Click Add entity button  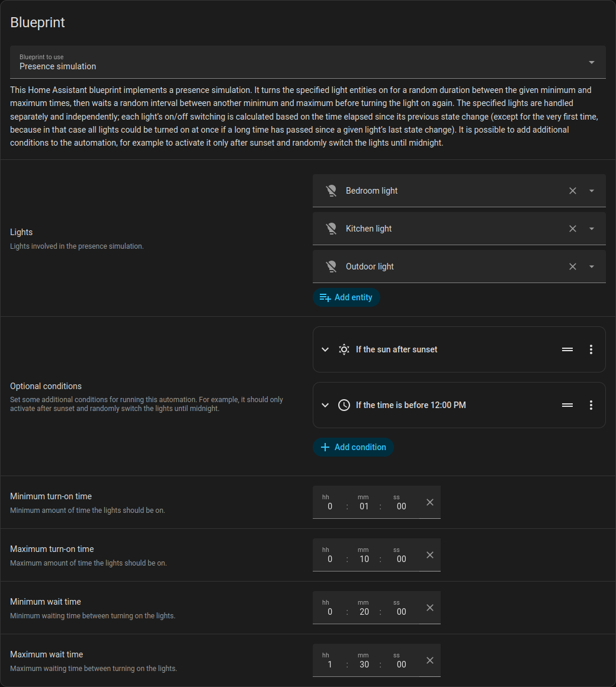pos(346,297)
